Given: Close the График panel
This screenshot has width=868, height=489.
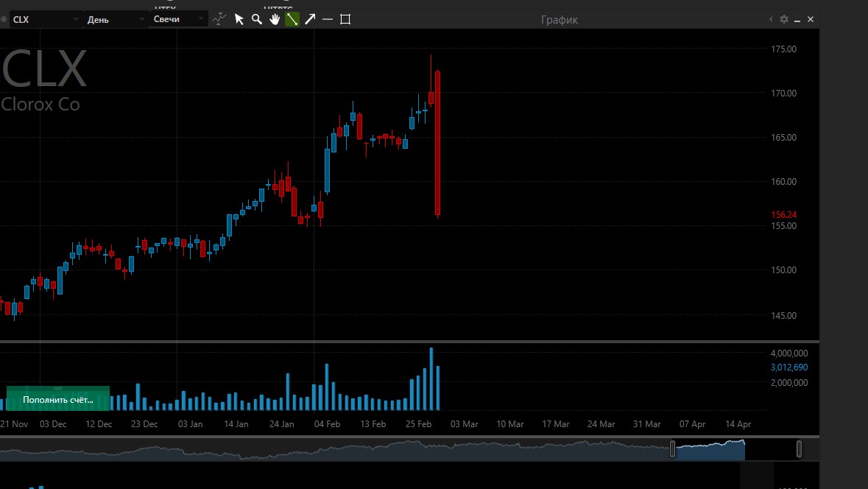Looking at the screenshot, I should click(811, 19).
